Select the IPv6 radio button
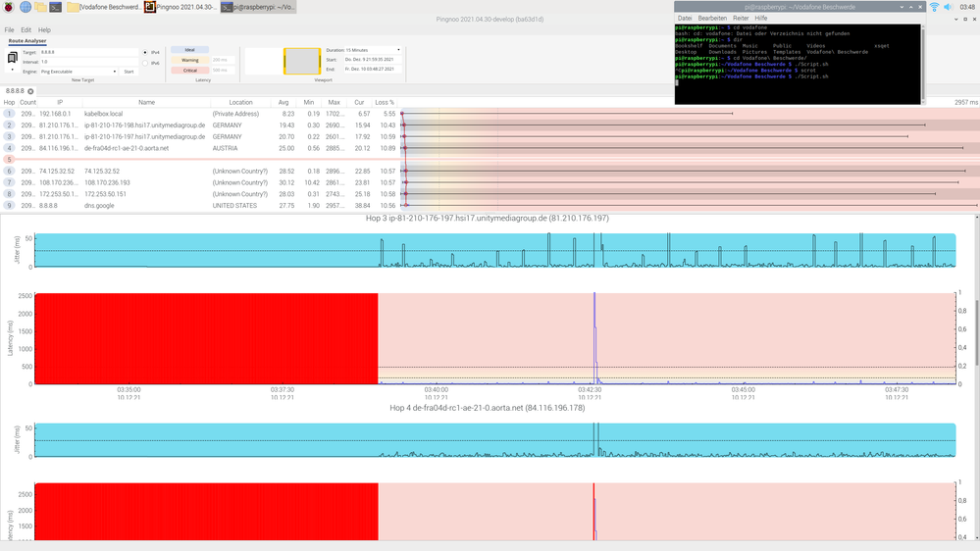 click(146, 64)
